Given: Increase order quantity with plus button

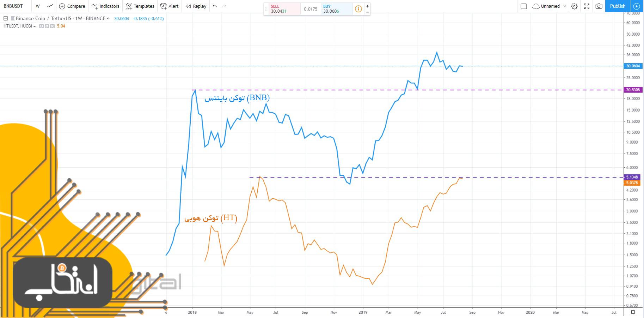Looking at the screenshot, I should [367, 6].
